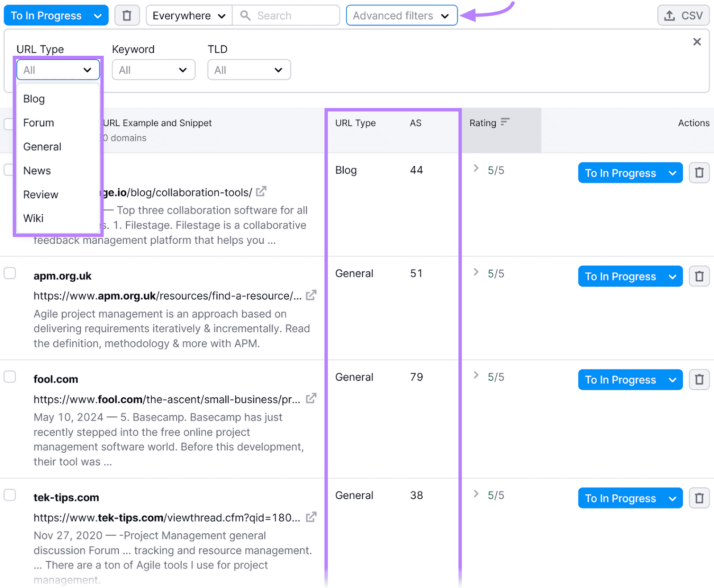Image resolution: width=714 pixels, height=588 pixels.
Task: Tick the fool.com row checkbox
Action: click(x=10, y=377)
